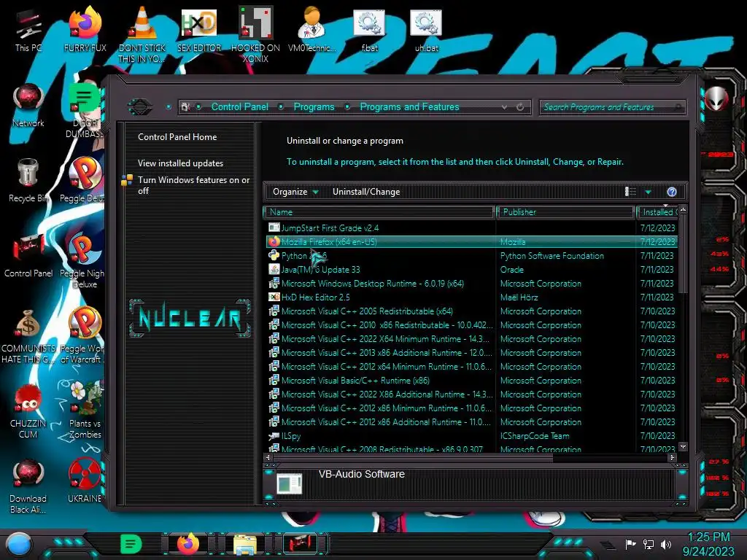
Task: Go to Programs breadcrumb
Action: (314, 106)
